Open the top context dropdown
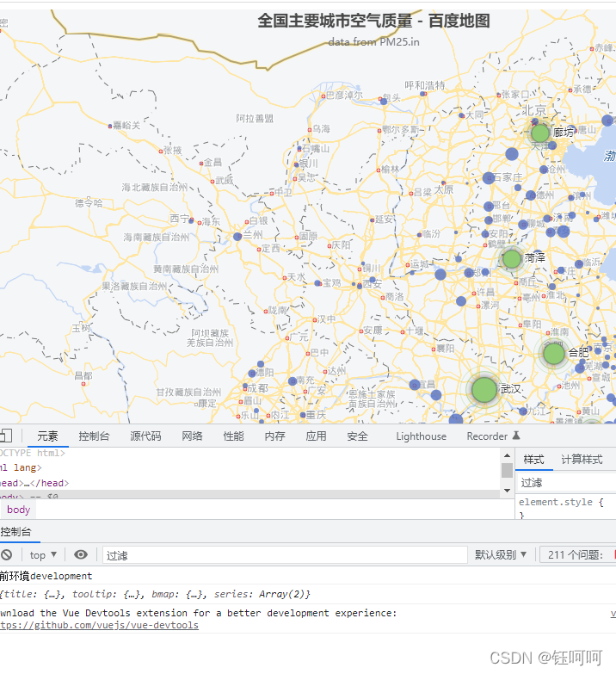The width and height of the screenshot is (616, 674). point(43,555)
